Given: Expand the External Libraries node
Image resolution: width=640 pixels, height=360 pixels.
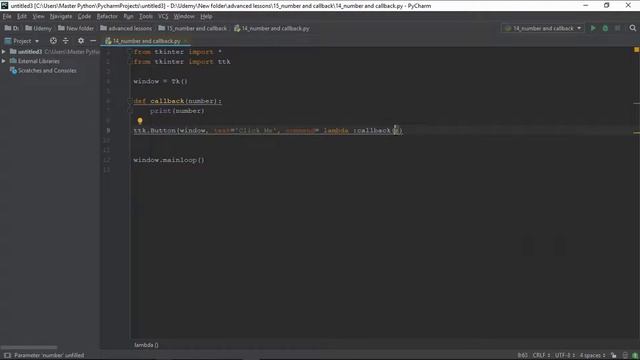Looking at the screenshot, I should 4,61.
